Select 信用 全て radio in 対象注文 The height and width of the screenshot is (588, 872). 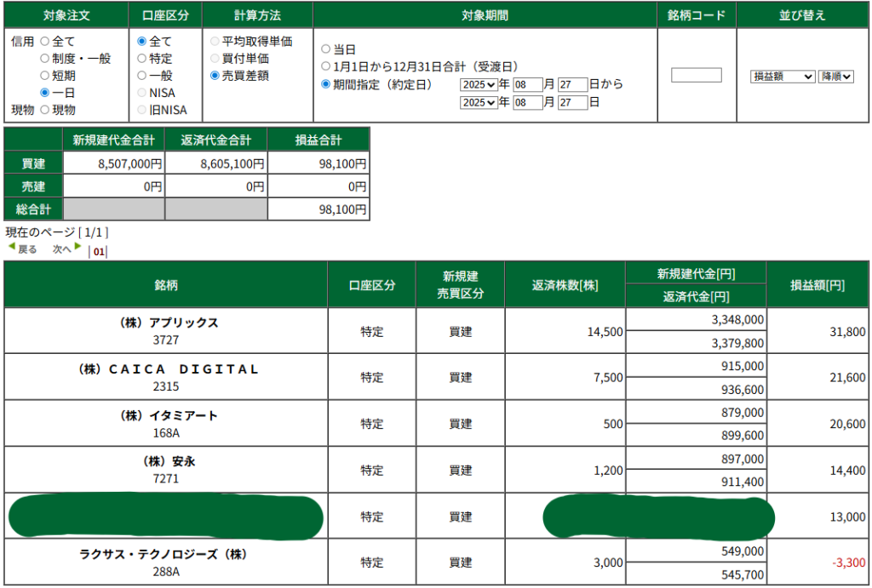pyautogui.click(x=44, y=42)
